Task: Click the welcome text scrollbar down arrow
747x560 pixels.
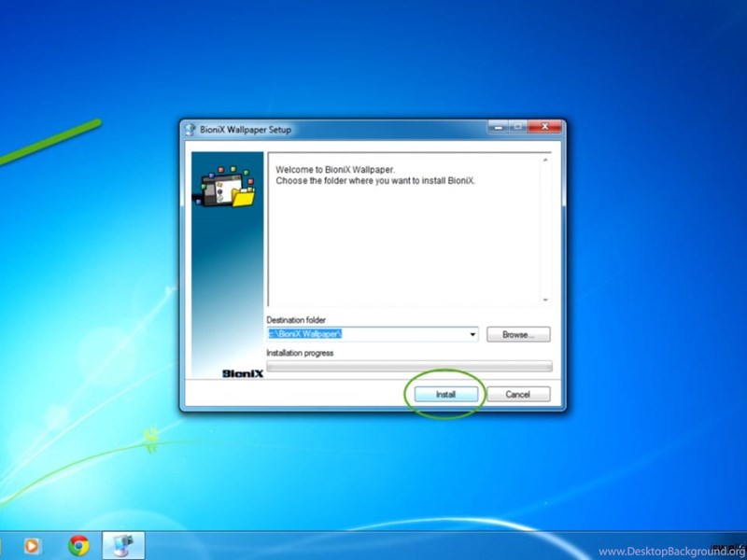Action: click(x=545, y=300)
